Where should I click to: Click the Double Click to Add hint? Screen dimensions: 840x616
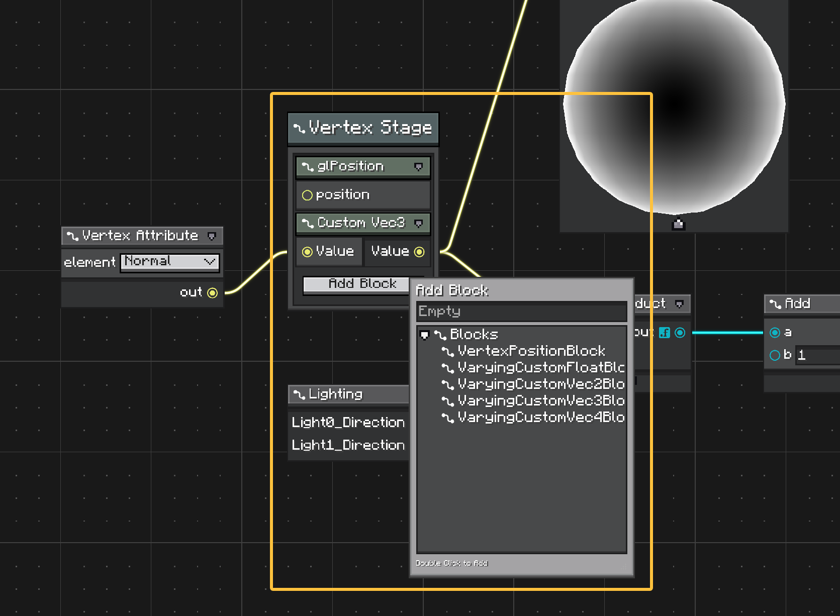451,563
